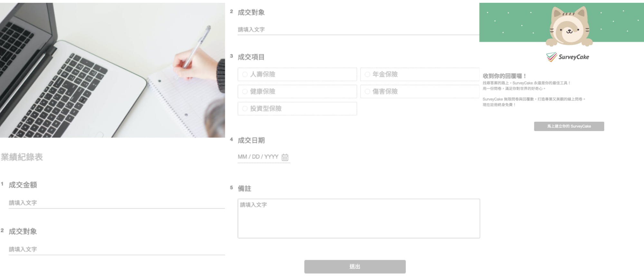644x277 pixels.
Task: Click the laptop and notebook header photo
Action: (x=112, y=70)
